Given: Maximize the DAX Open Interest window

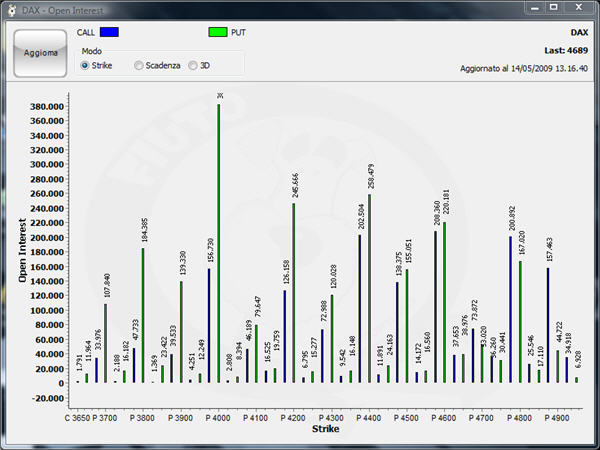Looking at the screenshot, I should 551,7.
